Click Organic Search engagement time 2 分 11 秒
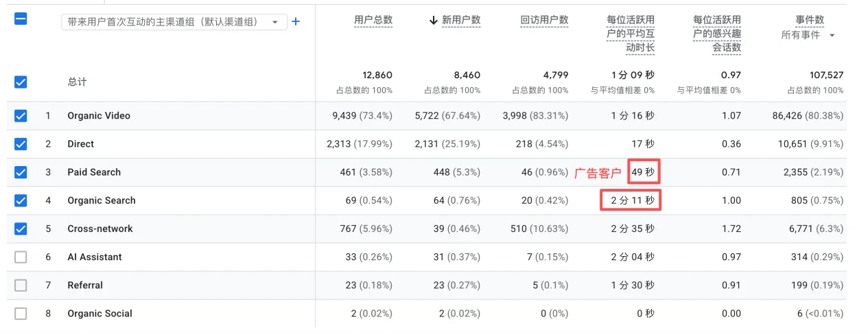 633,200
